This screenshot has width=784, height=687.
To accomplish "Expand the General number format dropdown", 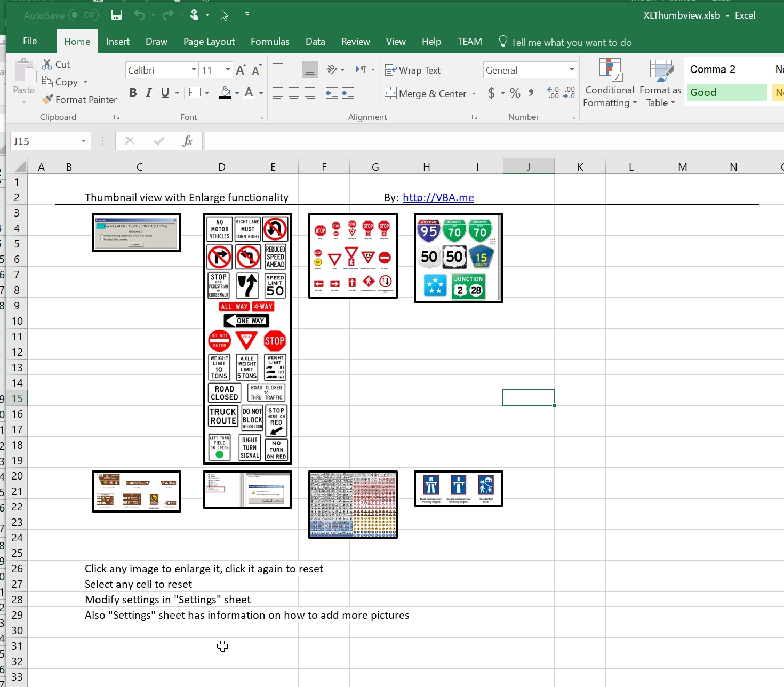I will pyautogui.click(x=572, y=70).
